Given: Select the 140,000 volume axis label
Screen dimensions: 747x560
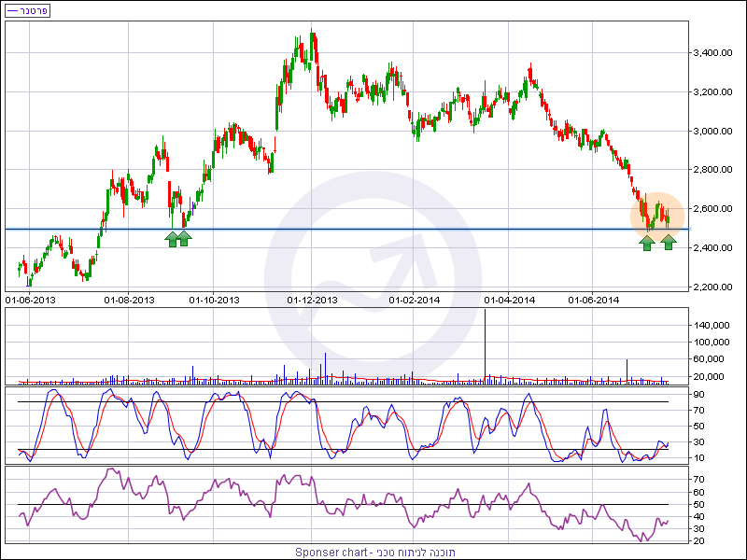Looking at the screenshot, I should coord(712,325).
